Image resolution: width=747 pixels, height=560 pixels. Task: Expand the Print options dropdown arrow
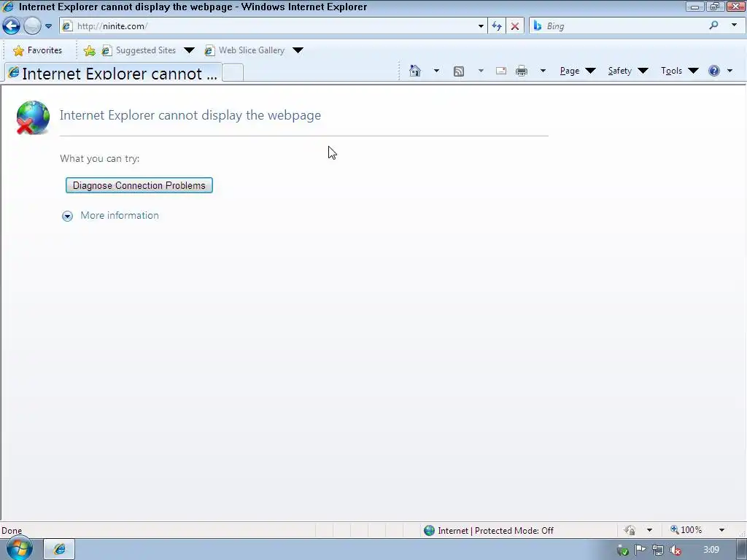point(542,71)
